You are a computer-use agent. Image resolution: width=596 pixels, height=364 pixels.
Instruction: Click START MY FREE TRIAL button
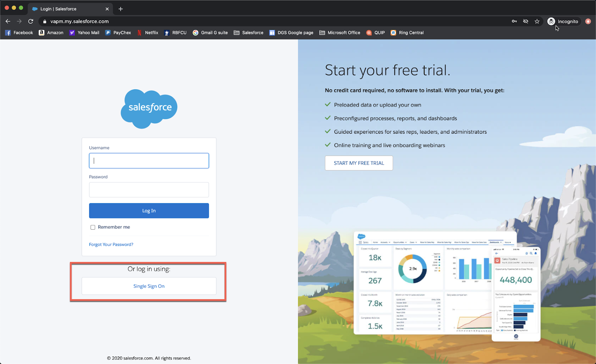click(x=359, y=163)
